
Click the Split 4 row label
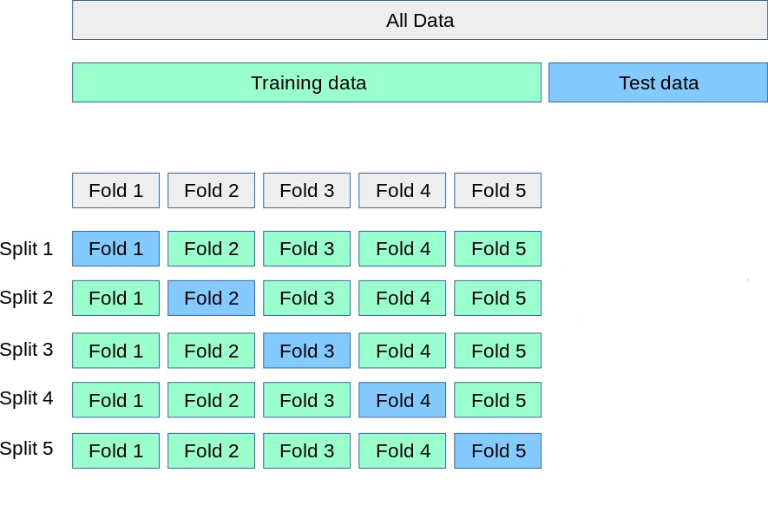point(27,398)
